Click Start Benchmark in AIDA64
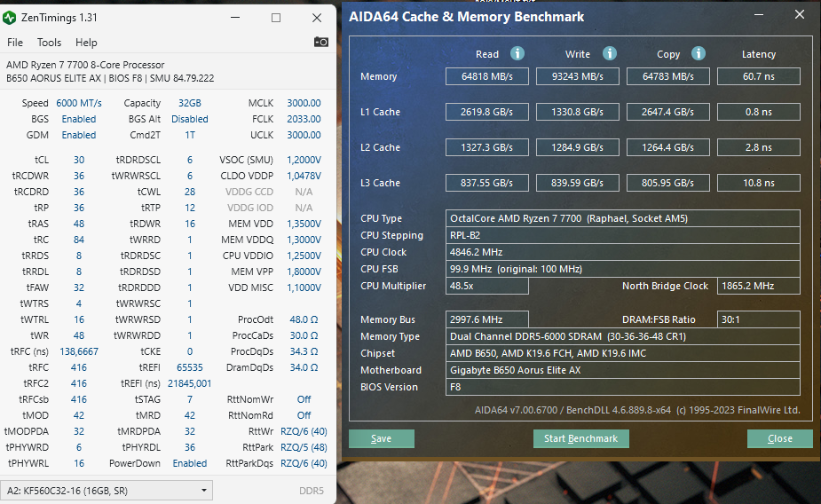Screen dimensions: 821x504 point(580,438)
